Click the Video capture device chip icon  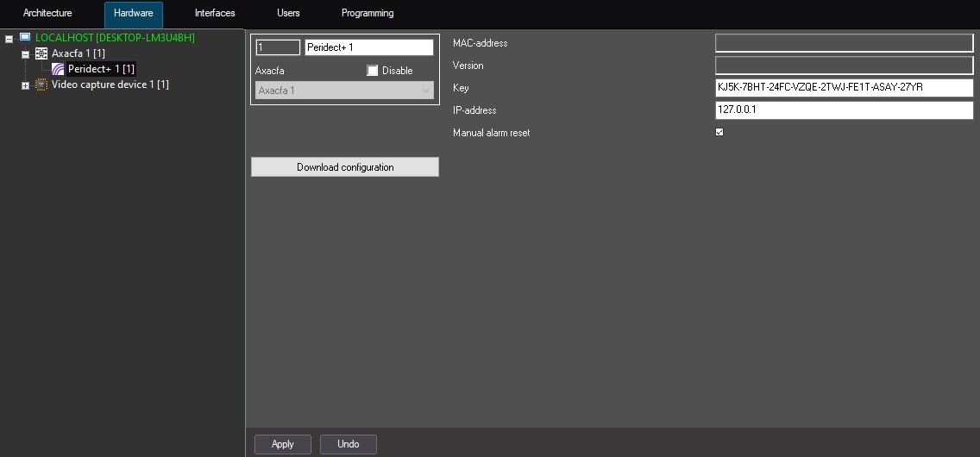pyautogui.click(x=41, y=85)
